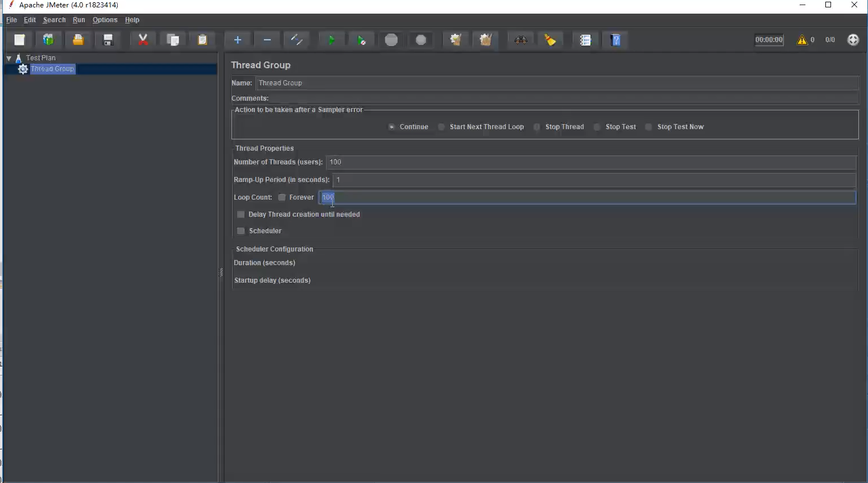This screenshot has height=483, width=868.
Task: Click the Number of Threads field
Action: pyautogui.click(x=591, y=162)
